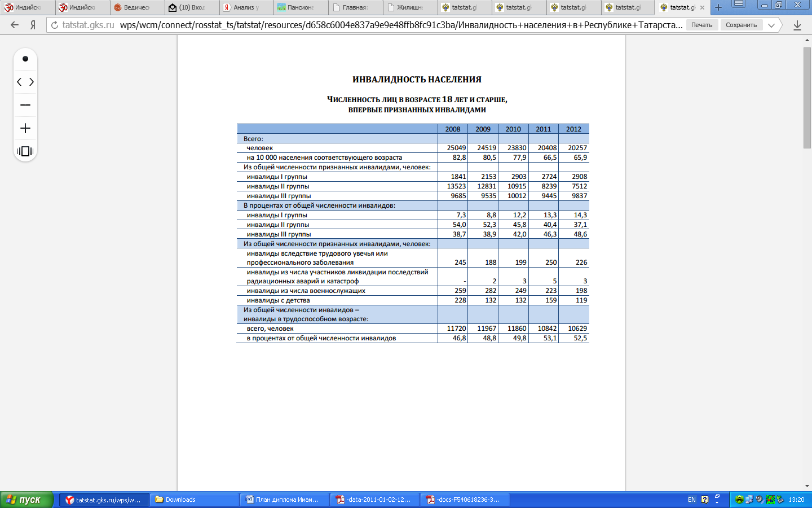Switch to the Жилищн tab
The image size is (812, 508).
(x=410, y=7)
